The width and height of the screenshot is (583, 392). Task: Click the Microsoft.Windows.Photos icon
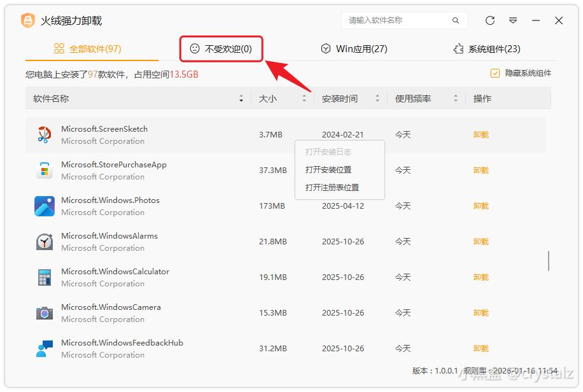[45, 206]
